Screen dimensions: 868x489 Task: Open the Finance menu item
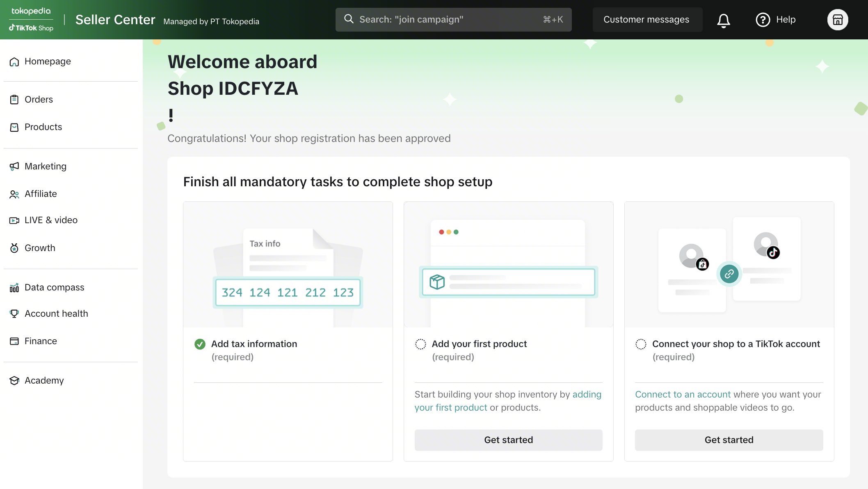tap(41, 341)
